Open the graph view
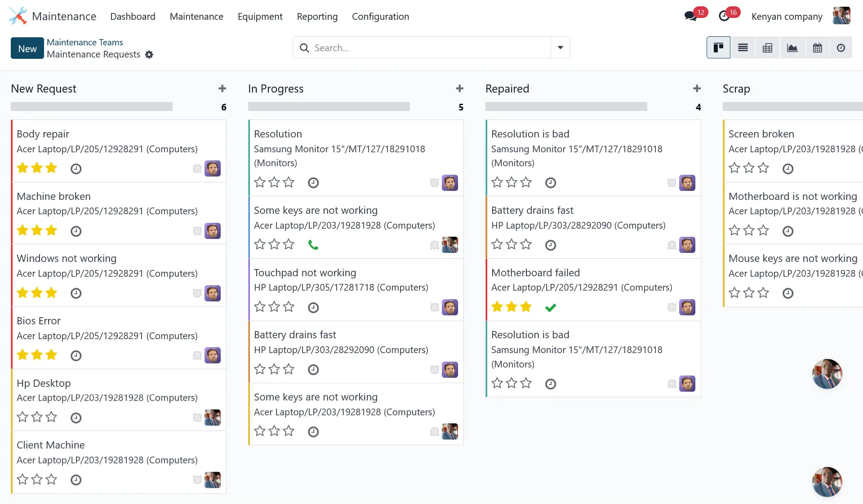This screenshot has height=504, width=863. (x=792, y=48)
